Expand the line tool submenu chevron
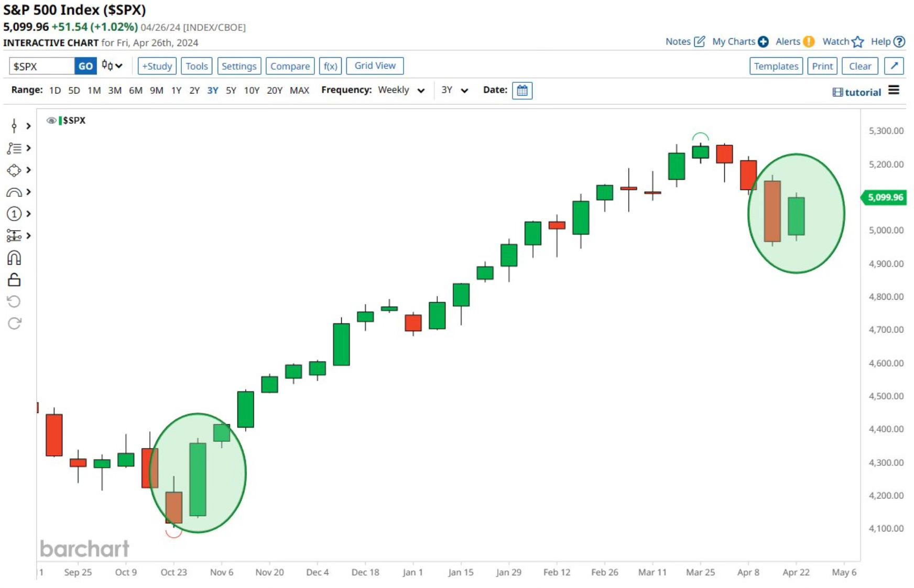Image resolution: width=914 pixels, height=588 pixels. click(x=28, y=126)
